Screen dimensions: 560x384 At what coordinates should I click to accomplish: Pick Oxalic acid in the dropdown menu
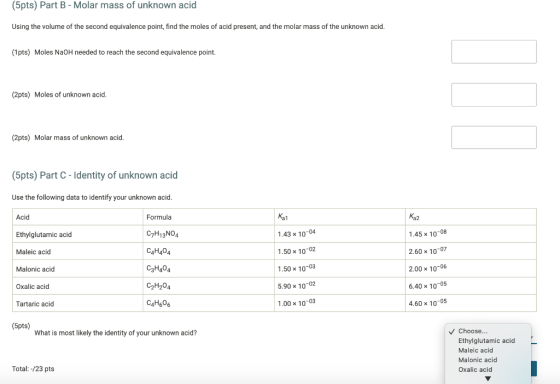click(475, 369)
